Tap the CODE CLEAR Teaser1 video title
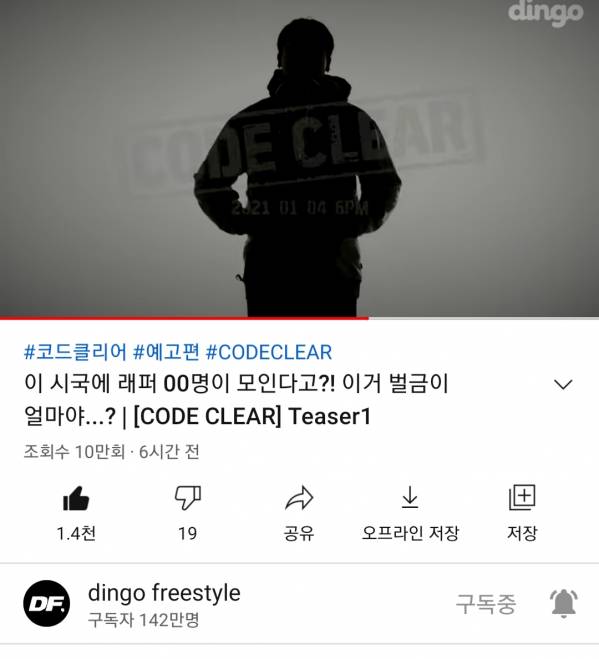This screenshot has height=659, width=599. click(x=236, y=400)
